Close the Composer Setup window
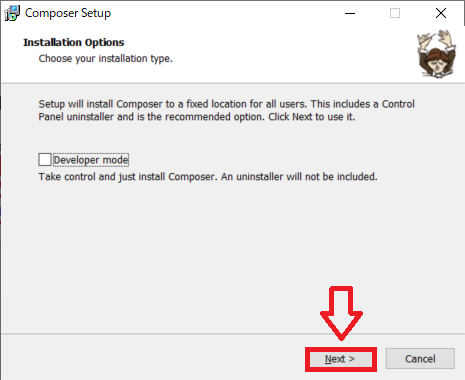The image size is (465, 380). click(x=441, y=13)
